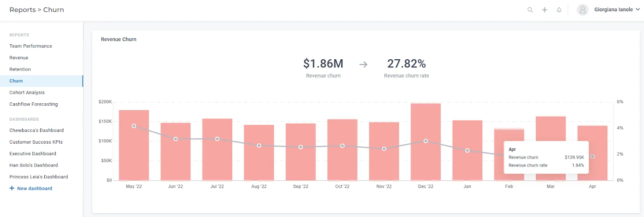Open Princess Leia's Dashboard
The height and width of the screenshot is (217, 644).
coord(39,177)
